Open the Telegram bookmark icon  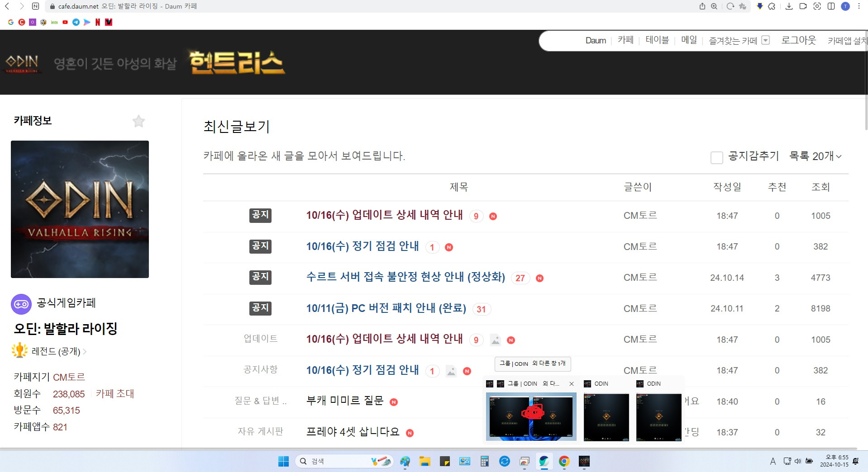[76, 22]
